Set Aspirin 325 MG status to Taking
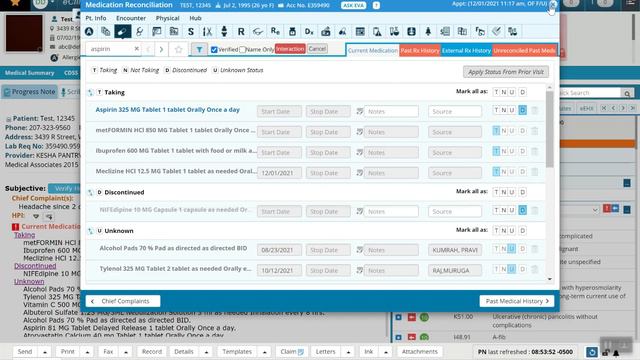This screenshot has height=360, width=640. [496, 110]
